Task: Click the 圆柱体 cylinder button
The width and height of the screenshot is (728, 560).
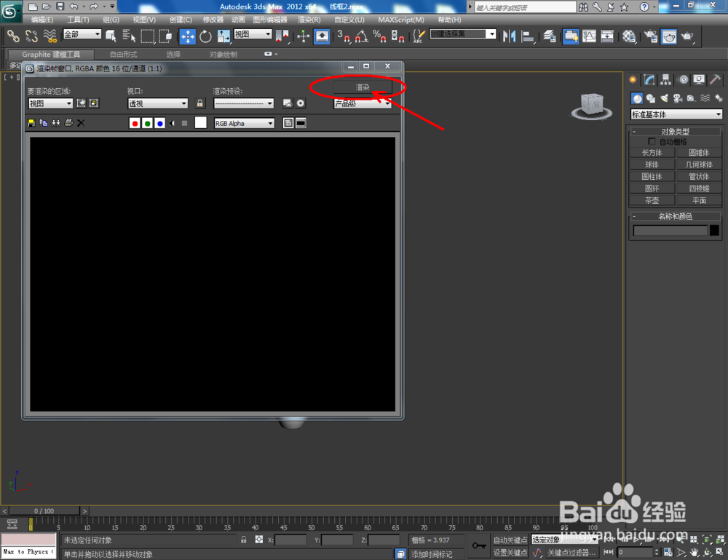Action: click(x=652, y=176)
